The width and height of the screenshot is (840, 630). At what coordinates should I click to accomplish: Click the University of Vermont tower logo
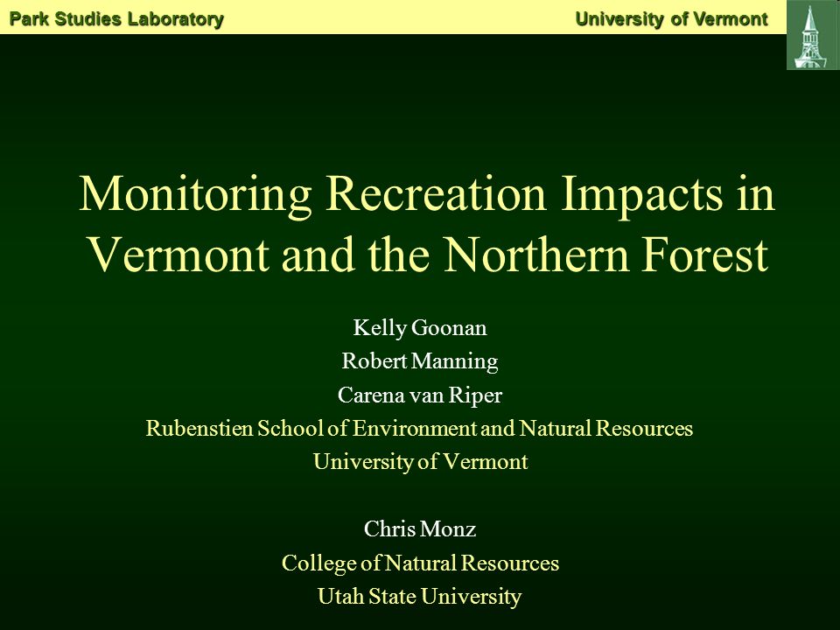click(x=813, y=35)
